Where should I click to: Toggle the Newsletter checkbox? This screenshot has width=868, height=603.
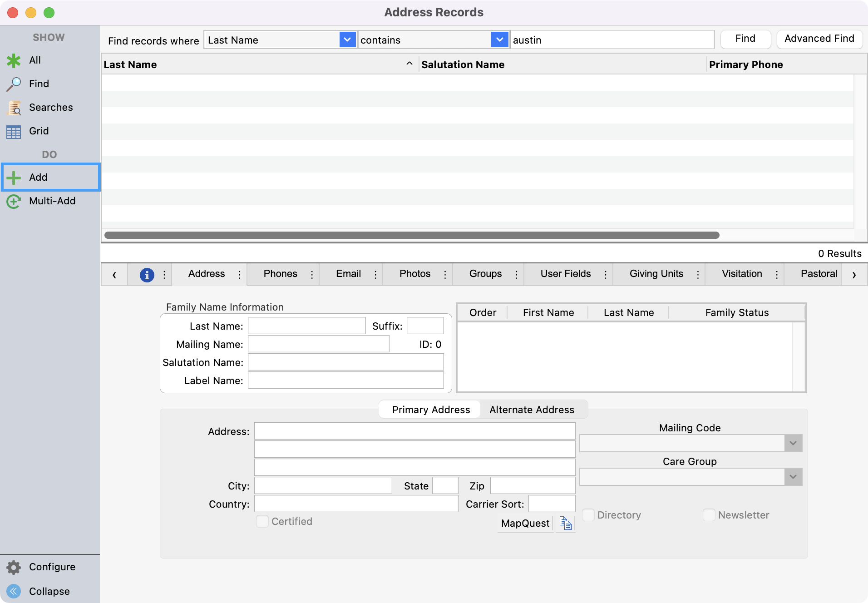pos(709,515)
